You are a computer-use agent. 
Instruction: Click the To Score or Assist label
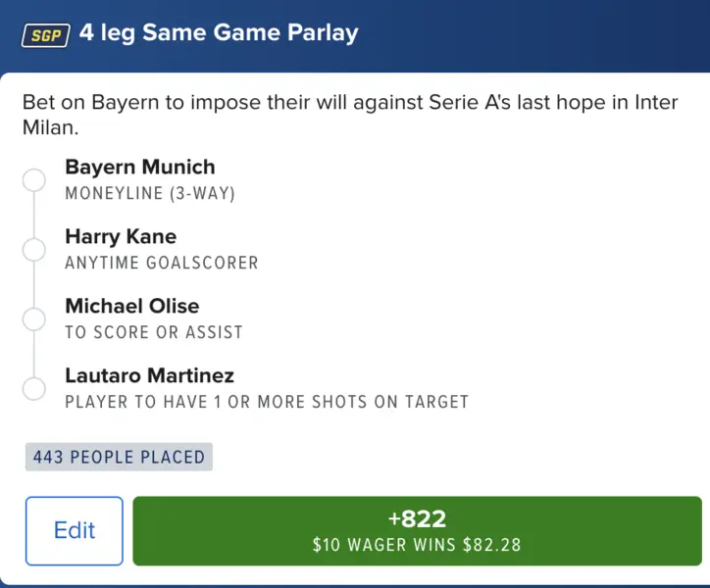pos(154,332)
